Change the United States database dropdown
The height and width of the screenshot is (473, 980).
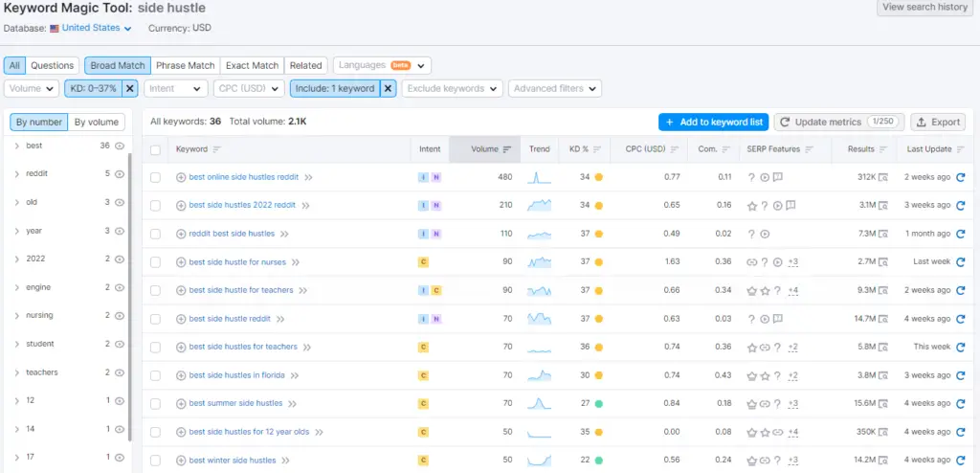pyautogui.click(x=97, y=28)
